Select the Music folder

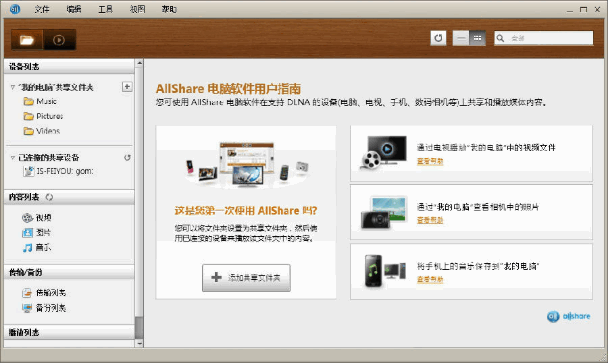coord(40,101)
